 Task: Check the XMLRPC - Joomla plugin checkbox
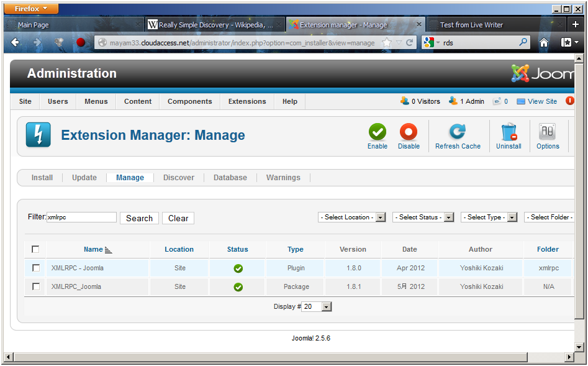[x=36, y=268]
